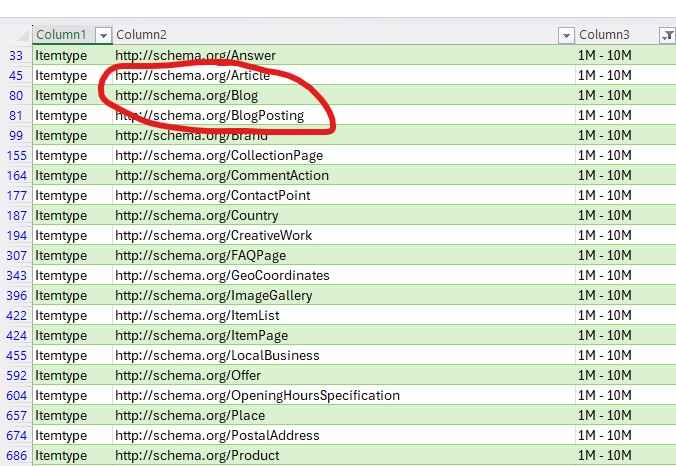The height and width of the screenshot is (466, 676).
Task: Select row header 396
Action: [x=16, y=295]
